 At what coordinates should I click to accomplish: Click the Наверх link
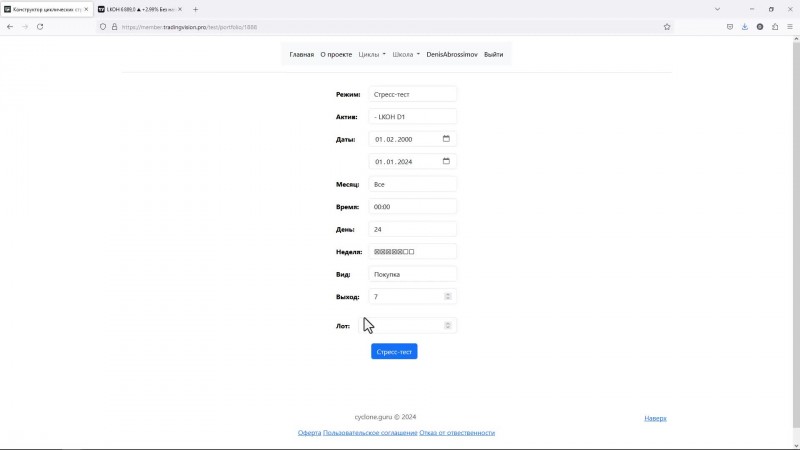tap(655, 418)
